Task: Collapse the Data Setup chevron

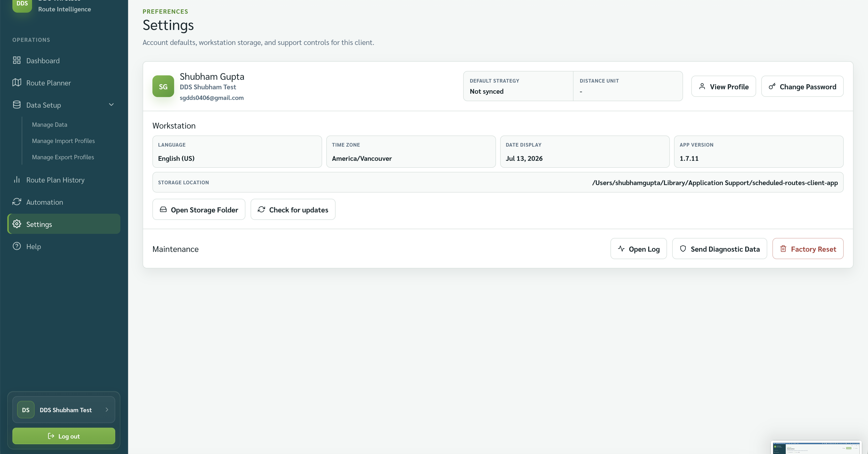Action: (111, 105)
